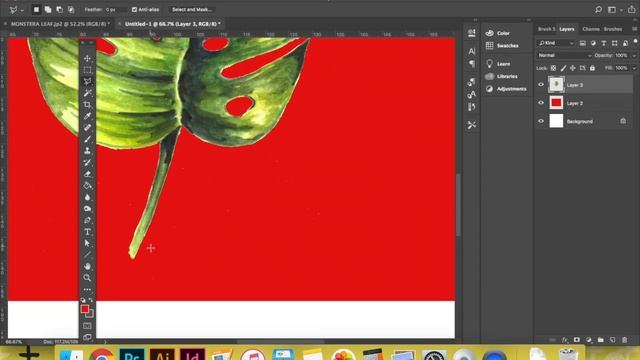Toggle lock all padlock icon

(592, 68)
